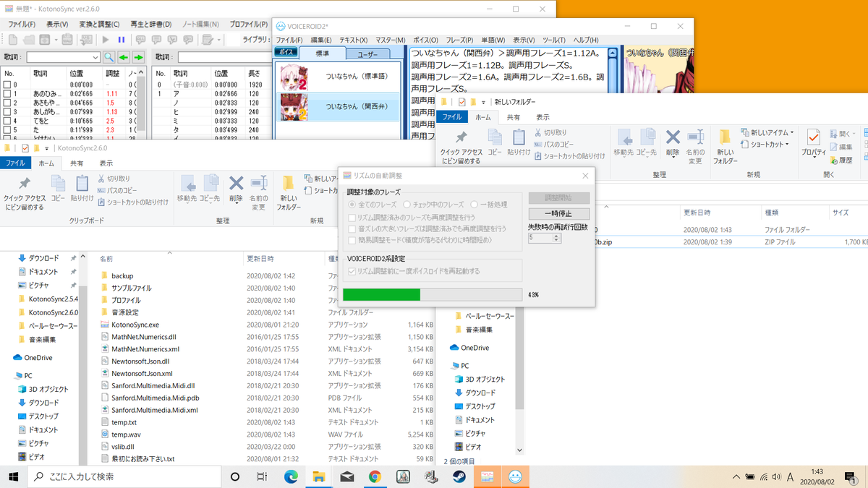The image size is (868, 488).
Task: Start playback with the play icon in KotonoSync
Action: 106,40
